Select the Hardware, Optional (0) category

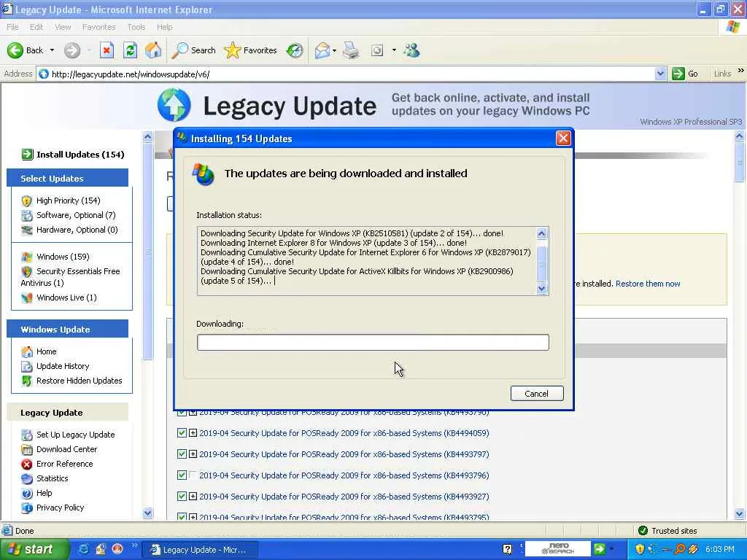[77, 230]
